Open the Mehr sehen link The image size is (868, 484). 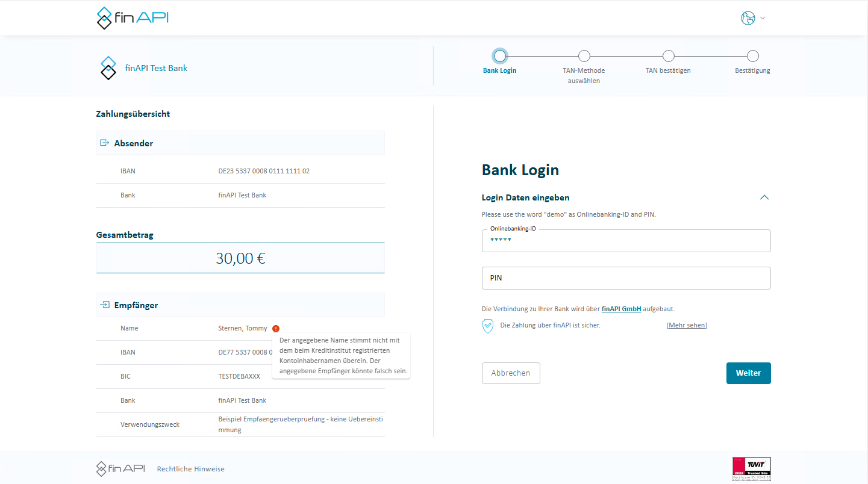point(687,325)
